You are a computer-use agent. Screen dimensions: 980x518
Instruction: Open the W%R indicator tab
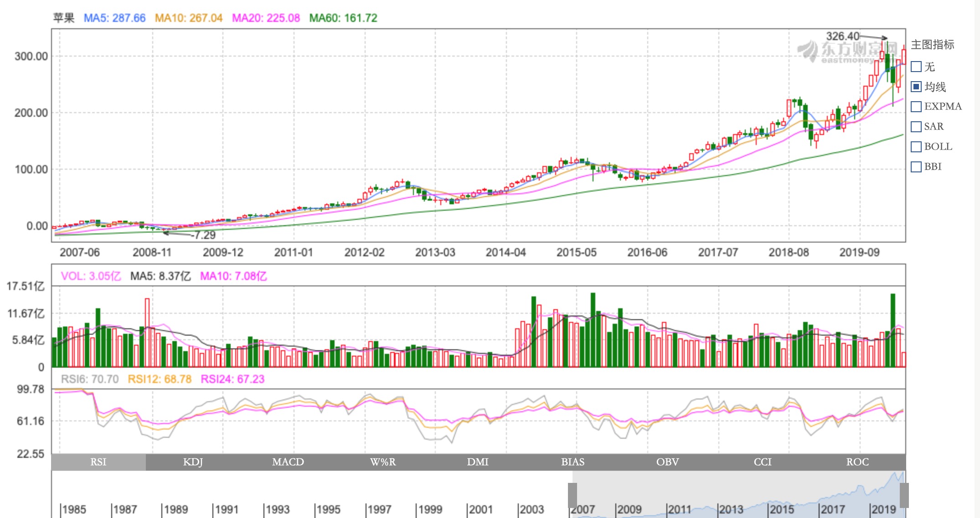(x=383, y=462)
